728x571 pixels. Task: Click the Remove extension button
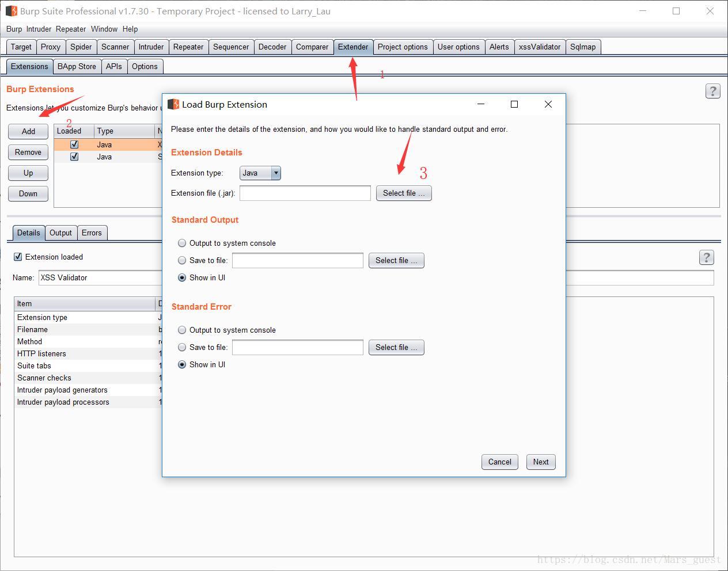[28, 152]
